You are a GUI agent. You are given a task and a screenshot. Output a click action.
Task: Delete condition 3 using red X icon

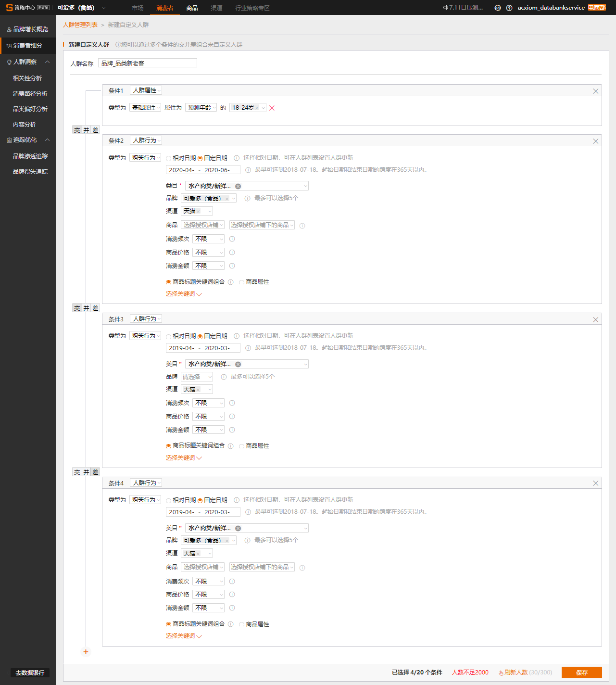coord(595,319)
